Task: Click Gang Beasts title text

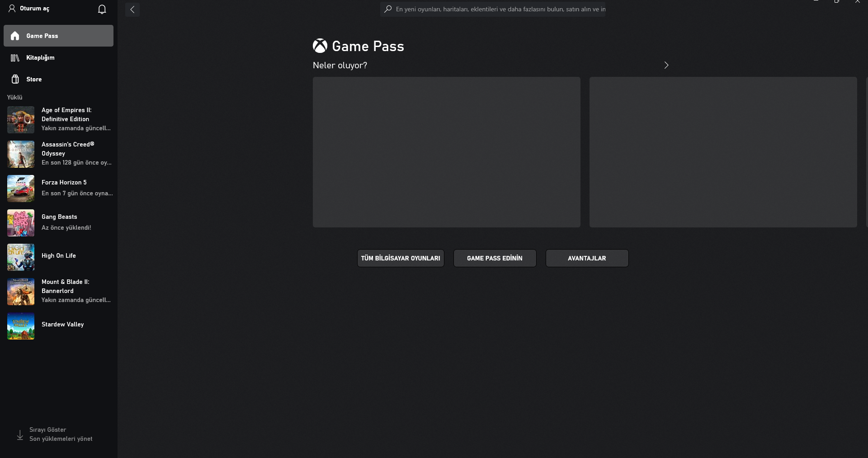Action: 59,217
